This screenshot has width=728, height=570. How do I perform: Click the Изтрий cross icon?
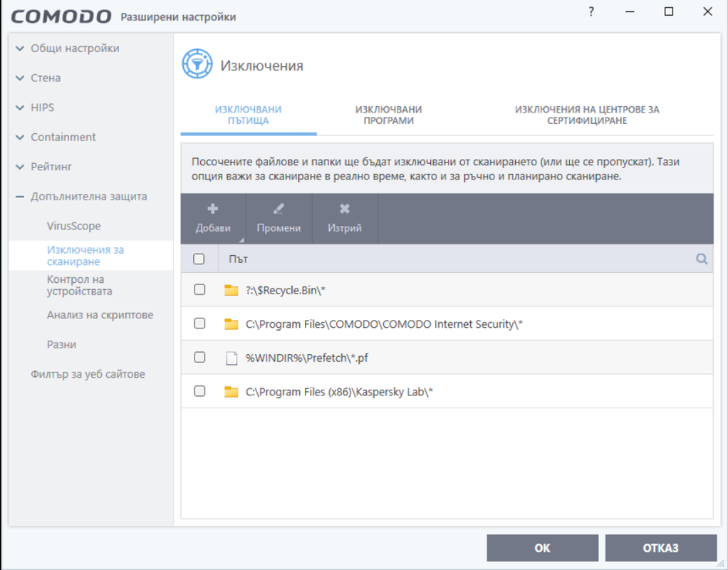(x=345, y=209)
